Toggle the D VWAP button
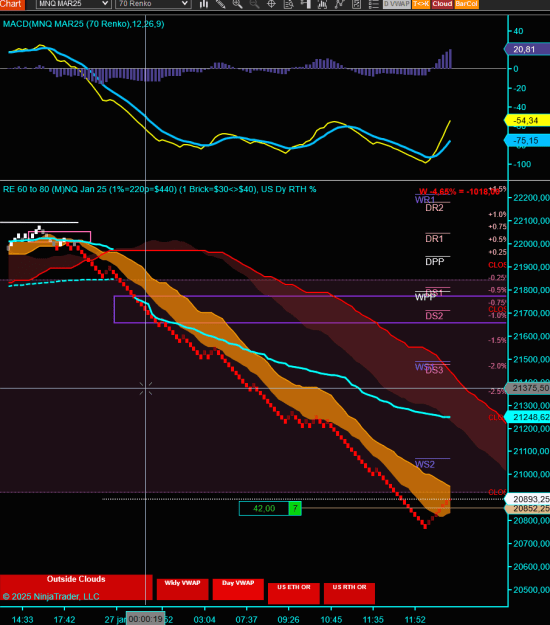This screenshot has width=550, height=625. click(x=396, y=4)
